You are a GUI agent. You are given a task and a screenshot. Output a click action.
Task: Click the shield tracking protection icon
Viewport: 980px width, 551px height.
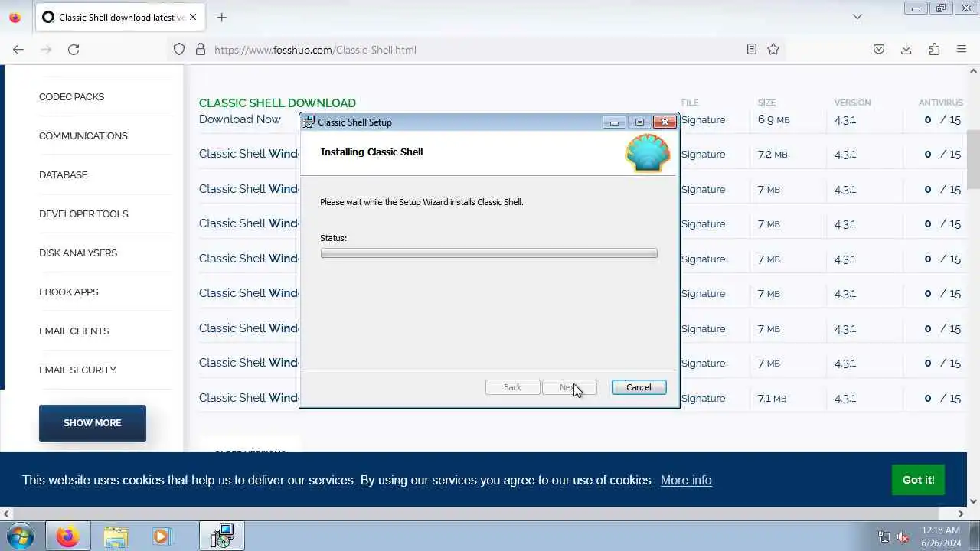(179, 49)
